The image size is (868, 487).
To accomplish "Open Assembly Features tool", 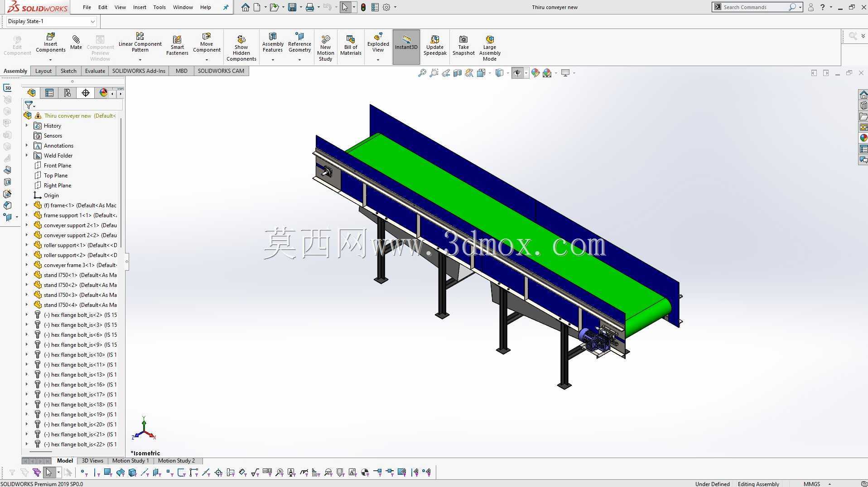I will click(273, 43).
